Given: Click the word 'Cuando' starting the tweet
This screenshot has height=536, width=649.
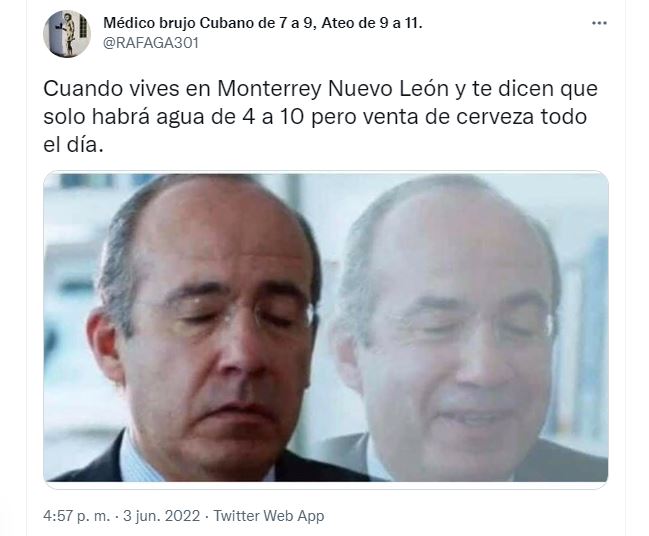Looking at the screenshot, I should (78, 89).
